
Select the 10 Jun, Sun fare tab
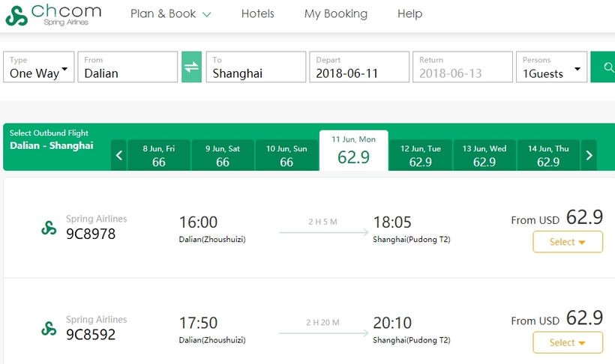point(286,155)
